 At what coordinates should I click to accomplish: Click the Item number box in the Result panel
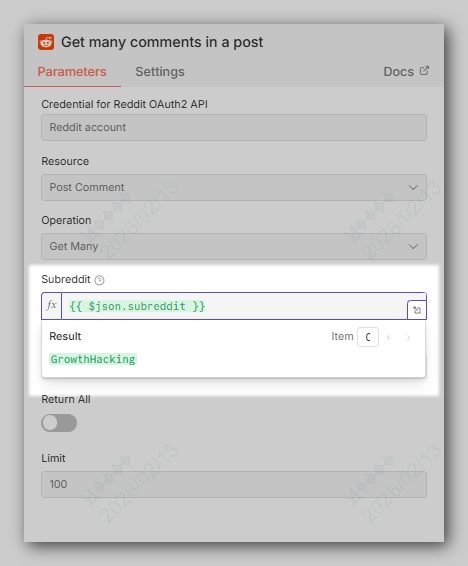(368, 337)
